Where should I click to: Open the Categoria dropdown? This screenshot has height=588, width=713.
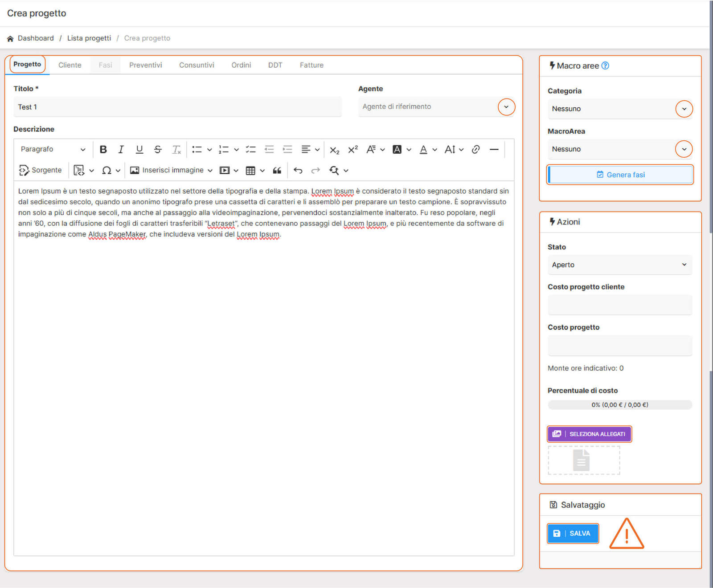(x=684, y=109)
